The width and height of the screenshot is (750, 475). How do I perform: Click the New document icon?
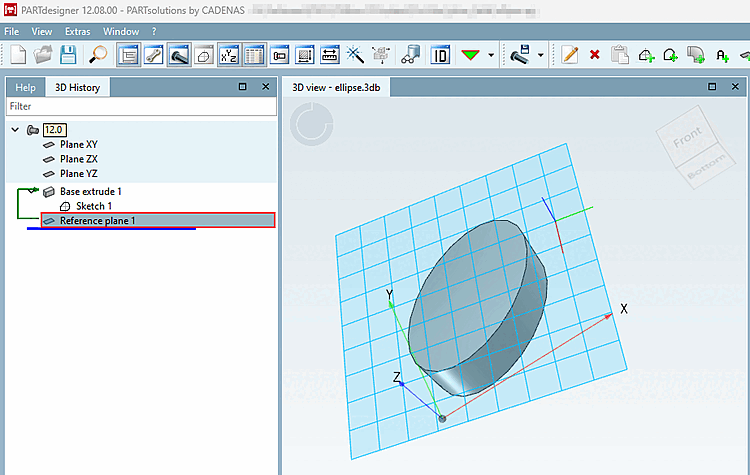click(x=18, y=55)
